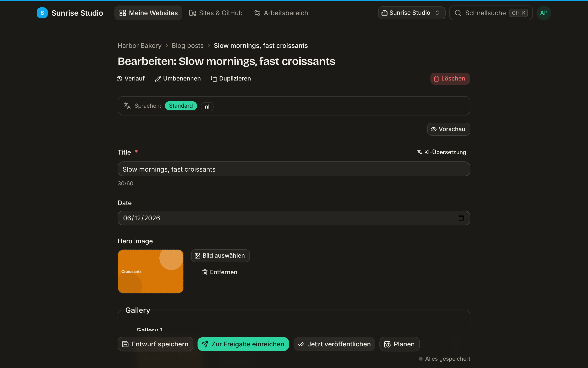Viewport: 588px width, 368px height.
Task: Go to Sites & GitHub tab
Action: (216, 13)
